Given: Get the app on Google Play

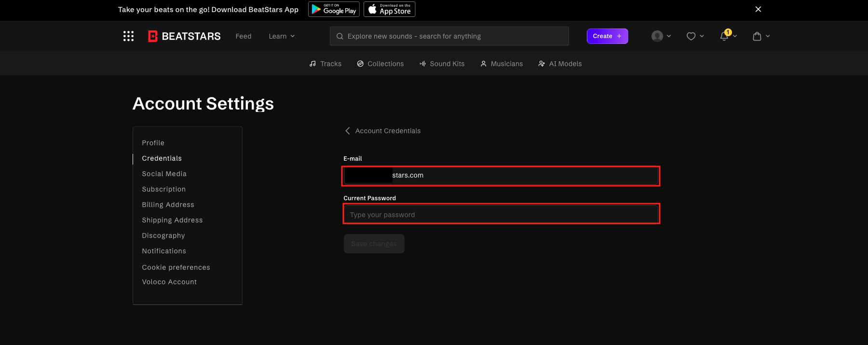Looking at the screenshot, I should [334, 9].
